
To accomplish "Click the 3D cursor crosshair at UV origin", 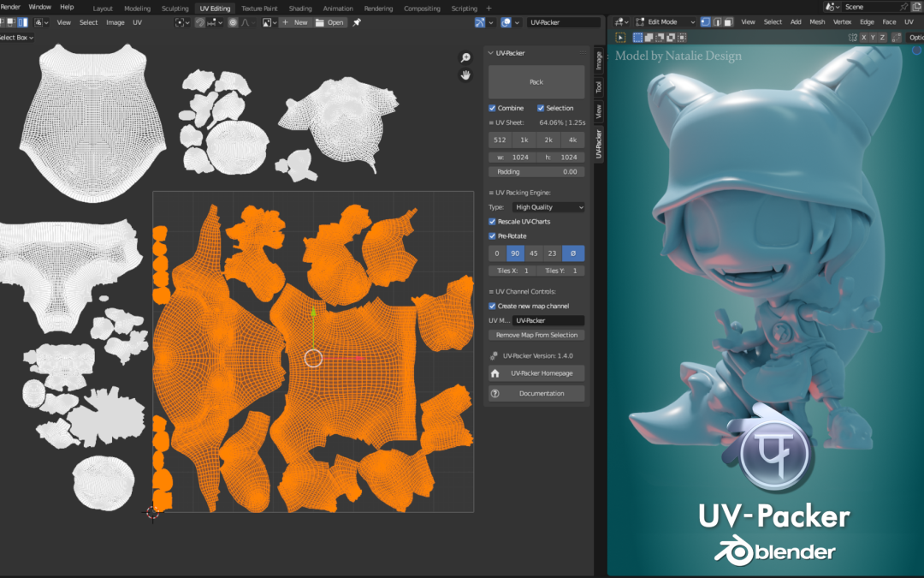I will 152,513.
